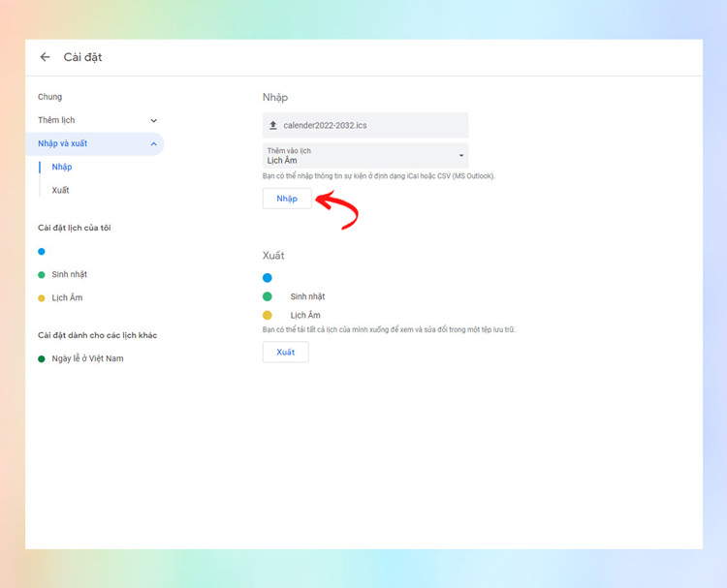Screen dimensions: 727x588
Task: Click Sinh nhật text in Xuất section
Action: pos(307,296)
